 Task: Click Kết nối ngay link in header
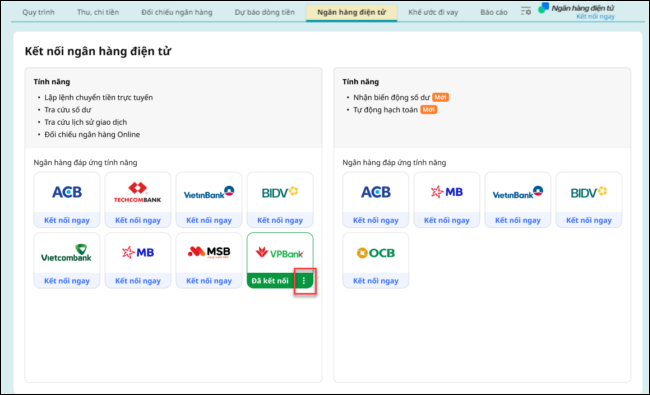[x=595, y=17]
